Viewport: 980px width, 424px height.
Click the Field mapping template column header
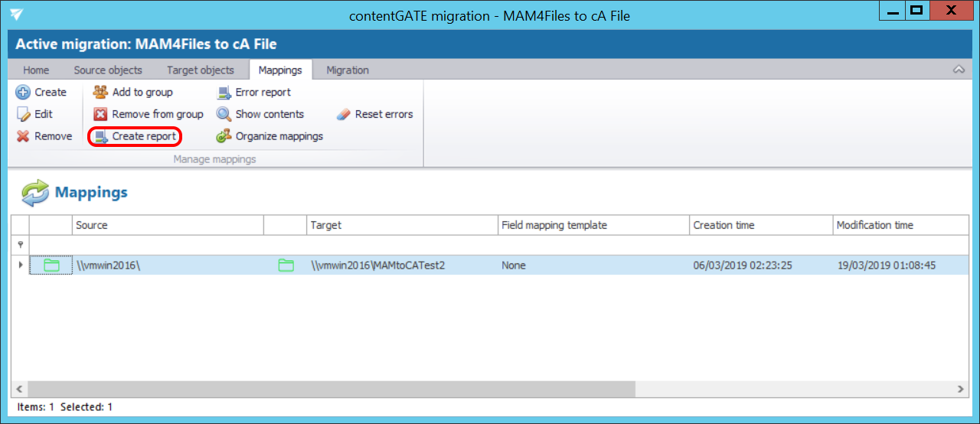pos(554,225)
